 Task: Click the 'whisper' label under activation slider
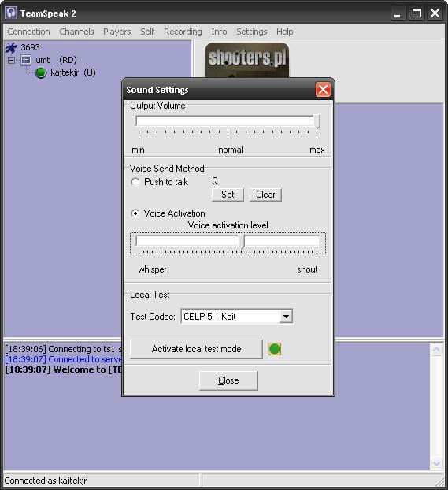[152, 269]
